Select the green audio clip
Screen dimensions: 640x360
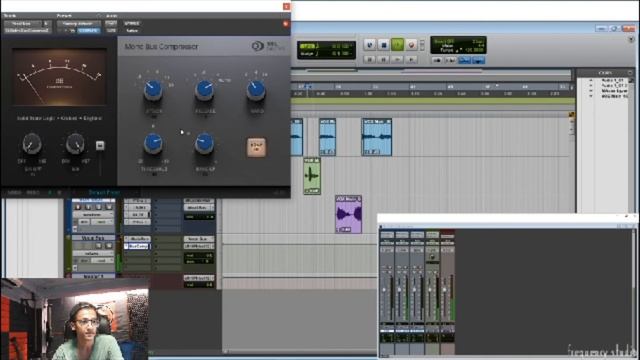312,176
